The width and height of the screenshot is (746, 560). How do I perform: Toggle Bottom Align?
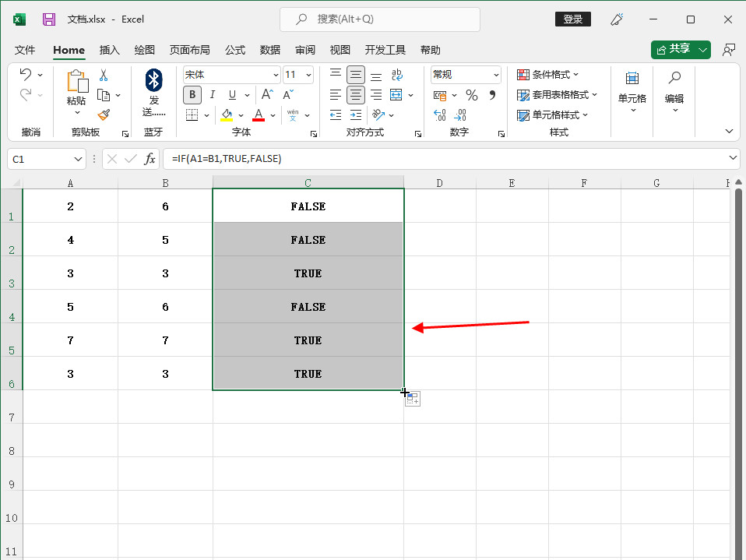pyautogui.click(x=376, y=75)
